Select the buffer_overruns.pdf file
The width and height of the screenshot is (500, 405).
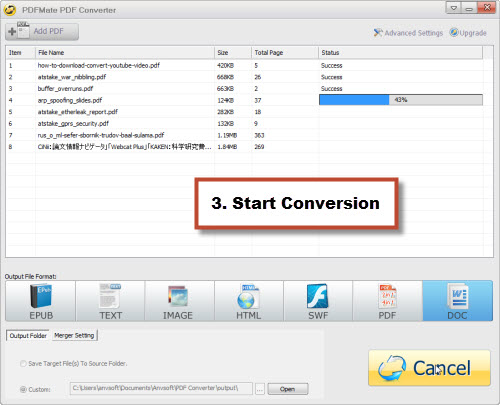coord(244,89)
